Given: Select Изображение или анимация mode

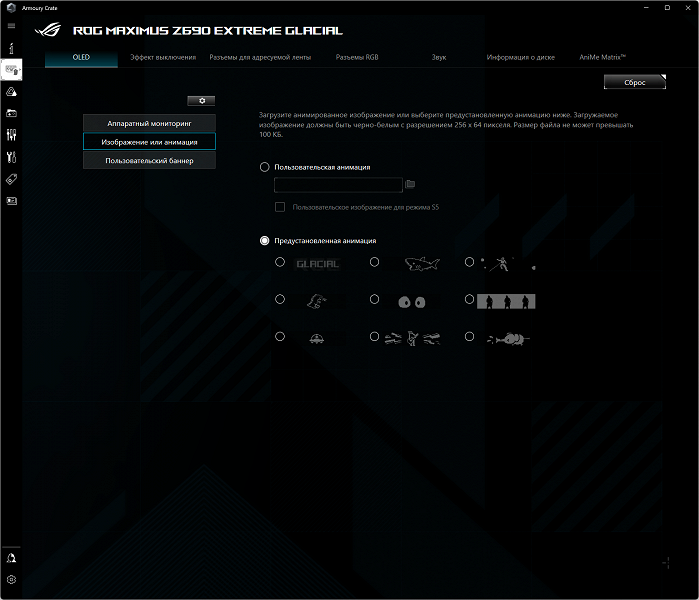Looking at the screenshot, I should tap(149, 142).
